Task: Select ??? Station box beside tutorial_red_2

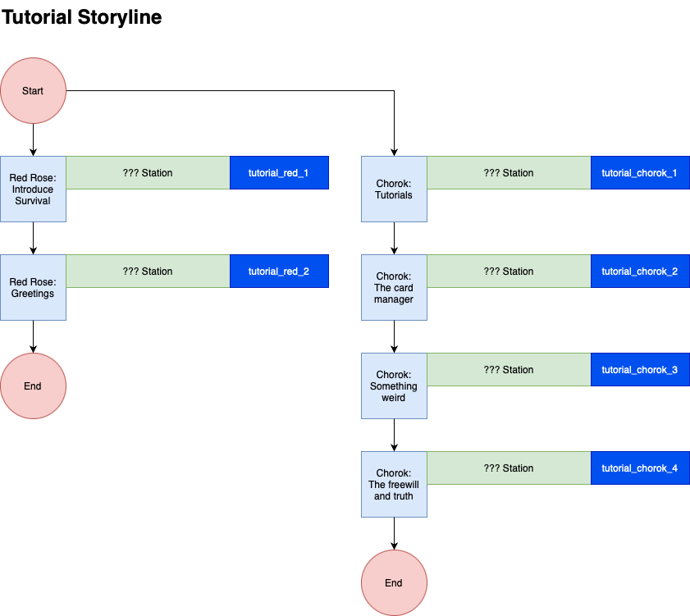Action: pyautogui.click(x=148, y=271)
